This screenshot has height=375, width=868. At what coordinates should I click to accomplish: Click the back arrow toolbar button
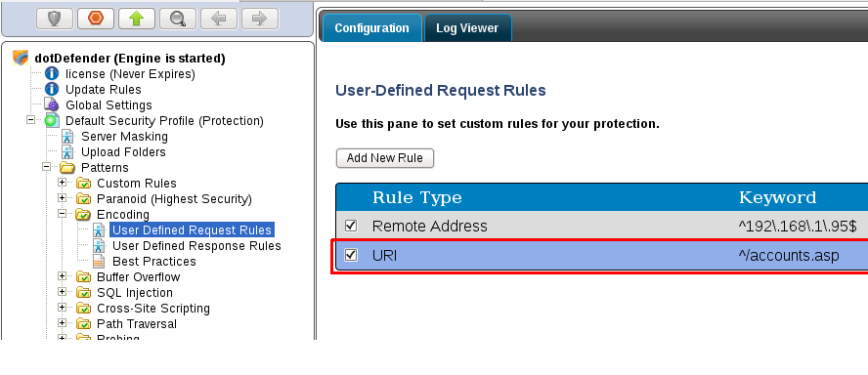(219, 19)
